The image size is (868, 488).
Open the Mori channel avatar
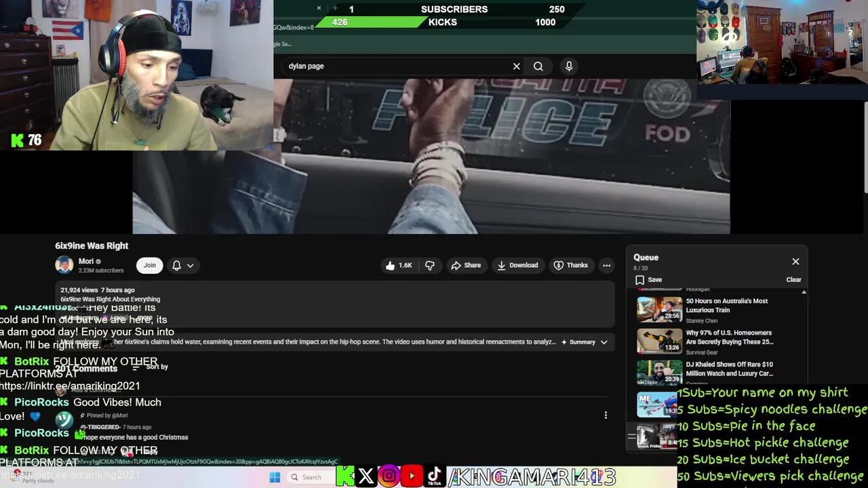tap(64, 265)
